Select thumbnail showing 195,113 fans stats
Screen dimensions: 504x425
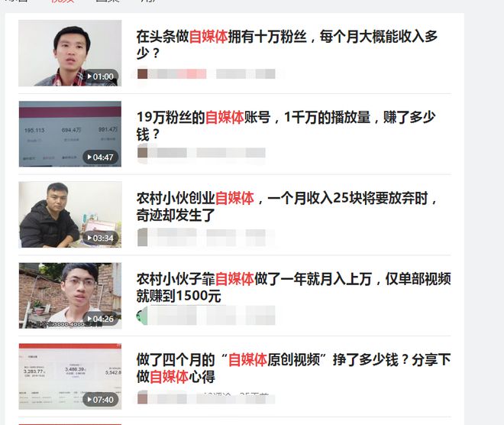point(70,134)
